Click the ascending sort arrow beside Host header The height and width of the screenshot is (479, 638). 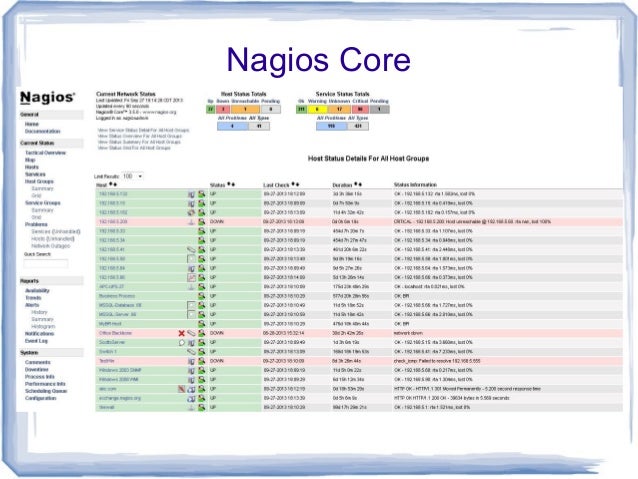(x=111, y=185)
